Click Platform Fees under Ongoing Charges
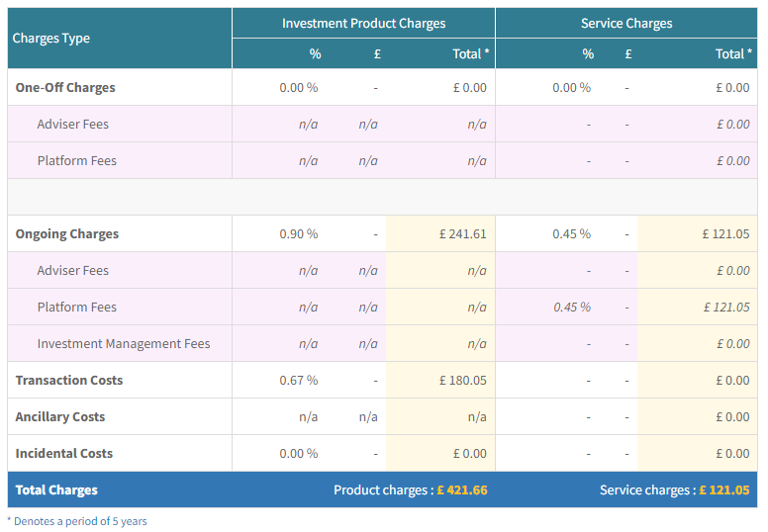This screenshot has width=768, height=532. pyautogui.click(x=76, y=308)
